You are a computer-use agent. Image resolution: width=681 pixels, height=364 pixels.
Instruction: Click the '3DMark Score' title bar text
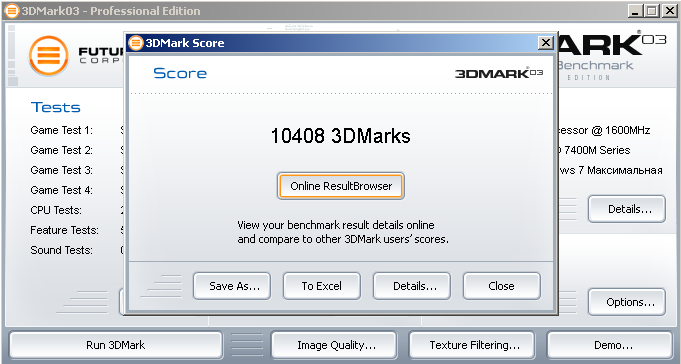(185, 43)
